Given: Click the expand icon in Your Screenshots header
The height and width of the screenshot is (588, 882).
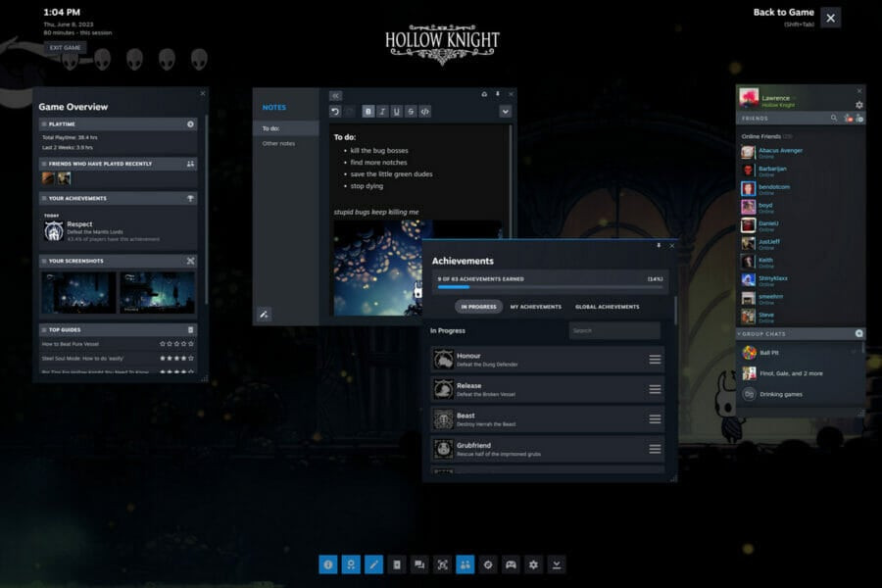Looking at the screenshot, I should [x=190, y=261].
